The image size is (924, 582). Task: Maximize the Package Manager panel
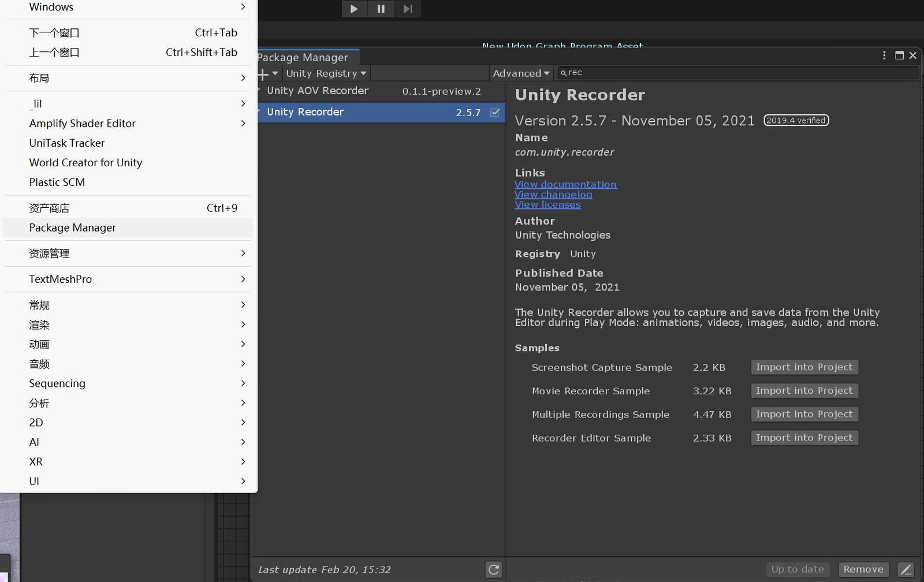point(899,55)
